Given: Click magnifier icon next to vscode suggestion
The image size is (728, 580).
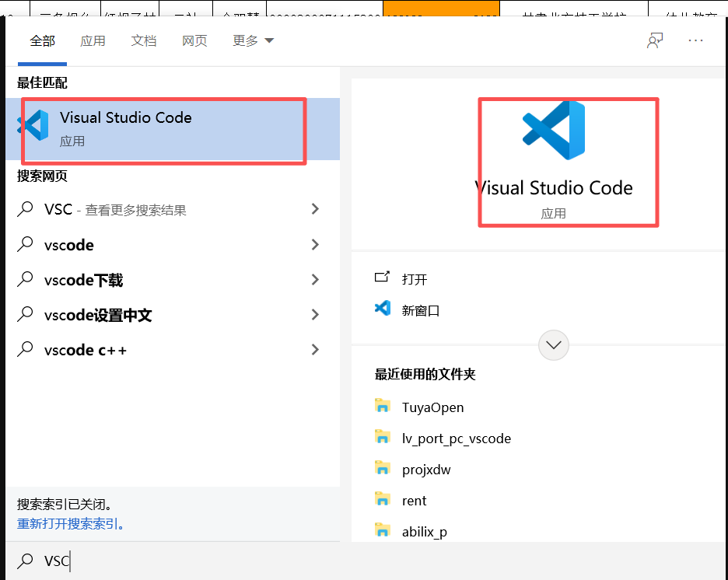Looking at the screenshot, I should coord(25,244).
